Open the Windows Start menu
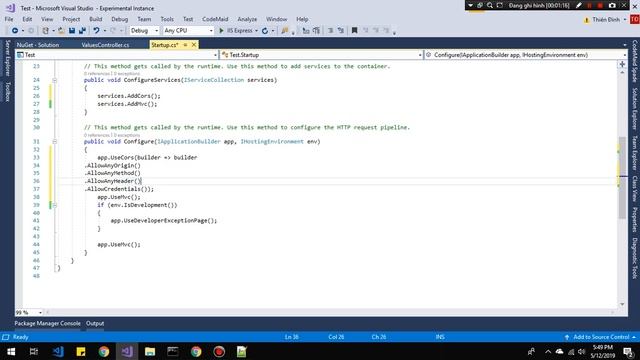The image size is (640, 360). point(11,351)
